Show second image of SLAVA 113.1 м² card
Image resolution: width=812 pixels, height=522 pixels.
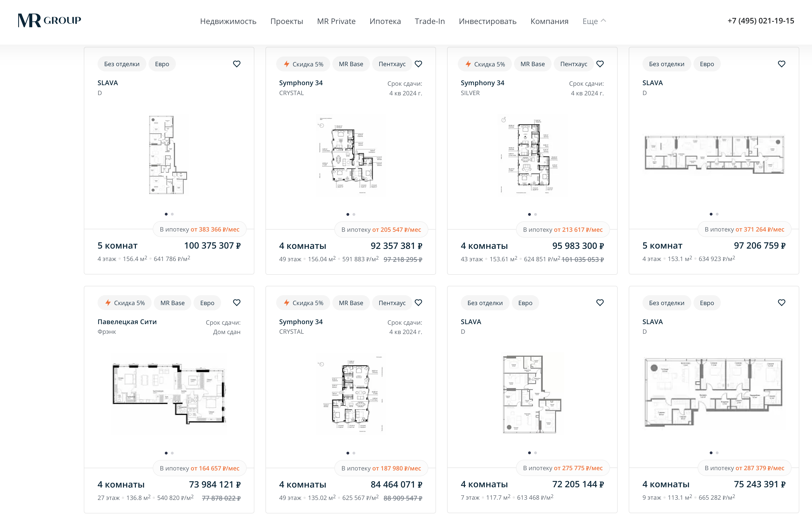click(x=717, y=453)
